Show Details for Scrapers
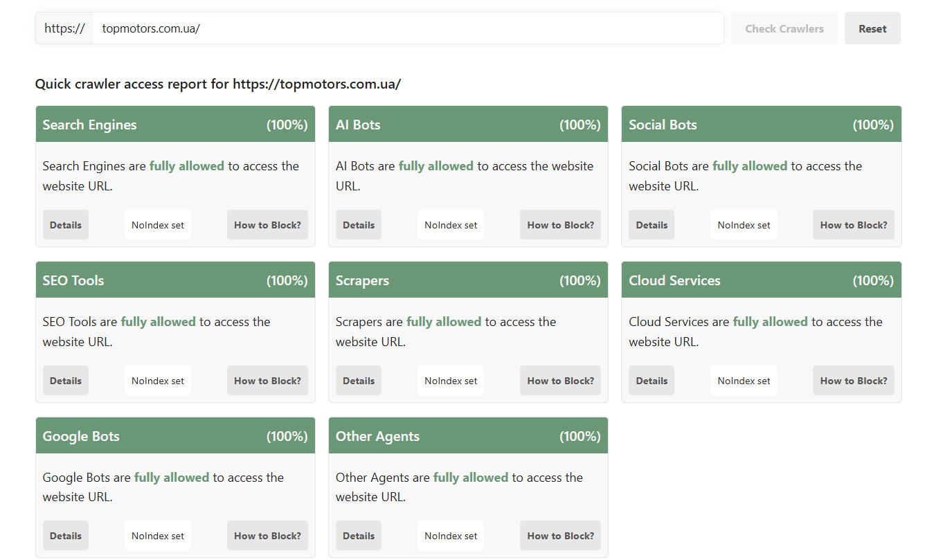934x560 pixels. point(359,381)
